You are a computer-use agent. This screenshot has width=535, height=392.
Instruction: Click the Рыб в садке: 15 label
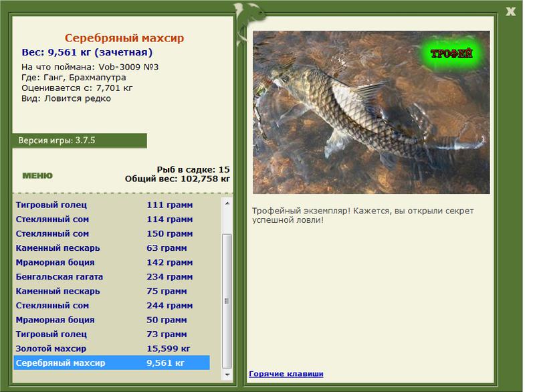click(x=193, y=169)
